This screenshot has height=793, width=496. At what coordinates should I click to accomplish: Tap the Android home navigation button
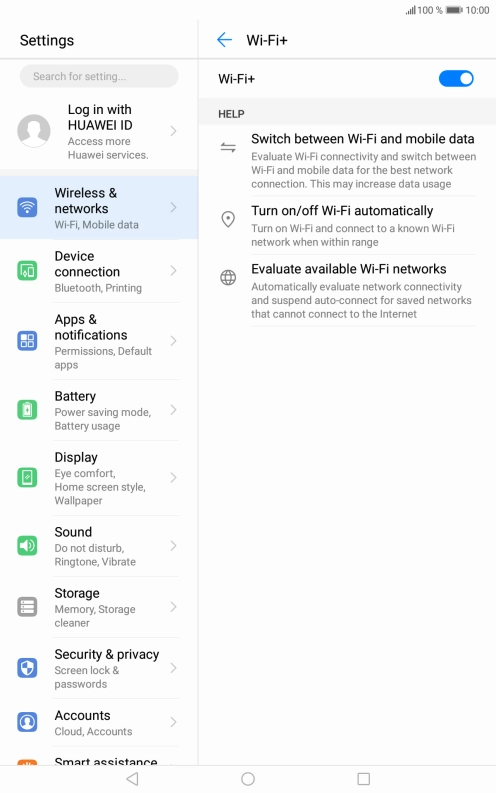(248, 779)
